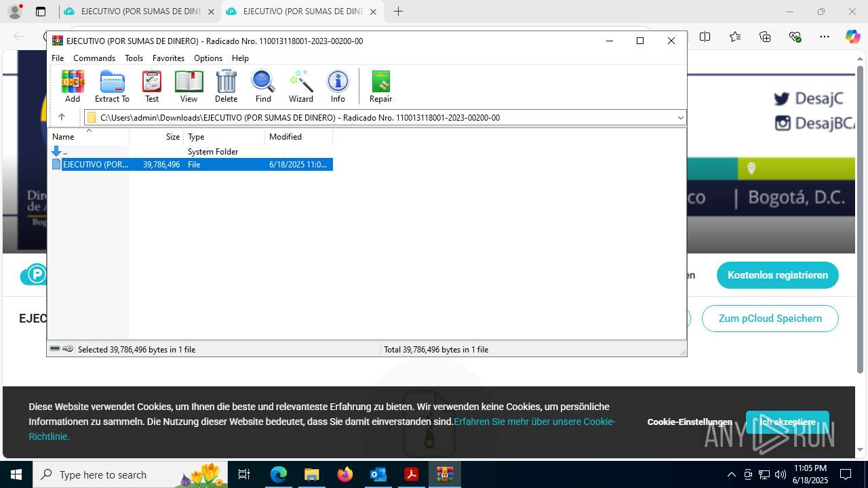Sort by the Modified column header

299,137
